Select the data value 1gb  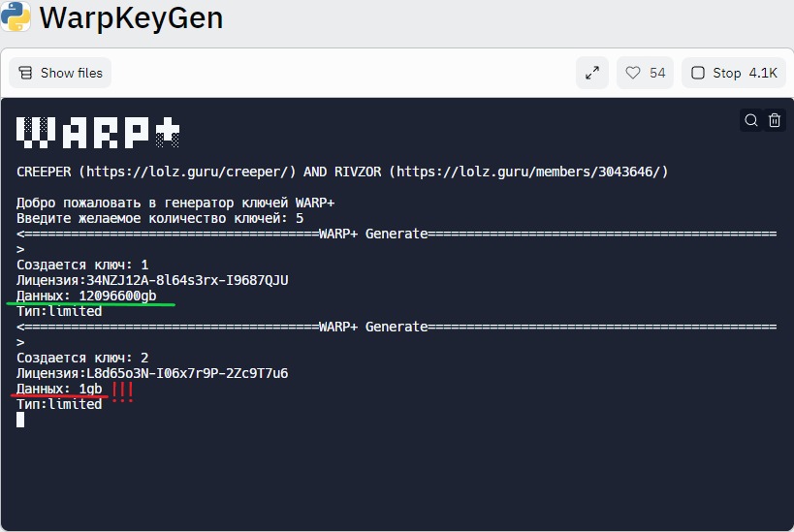(90, 389)
